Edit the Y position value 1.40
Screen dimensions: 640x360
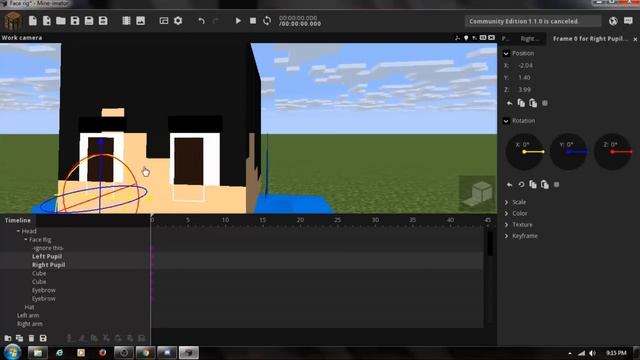click(x=524, y=78)
